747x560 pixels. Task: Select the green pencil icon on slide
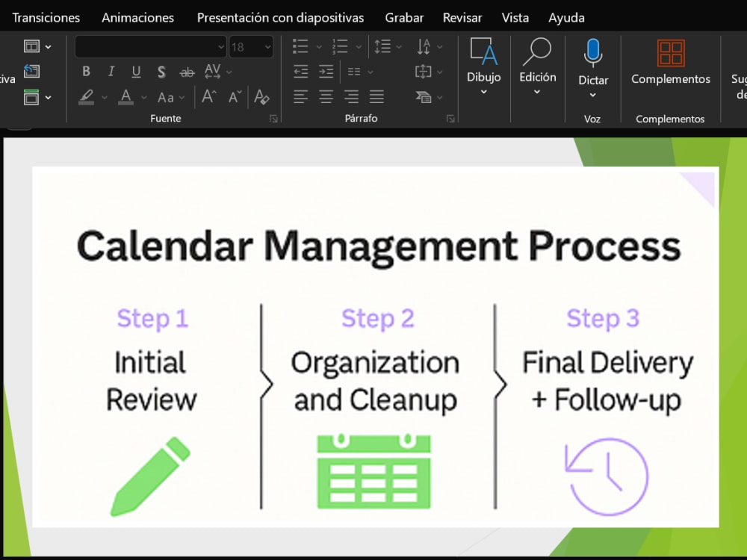pos(151,476)
